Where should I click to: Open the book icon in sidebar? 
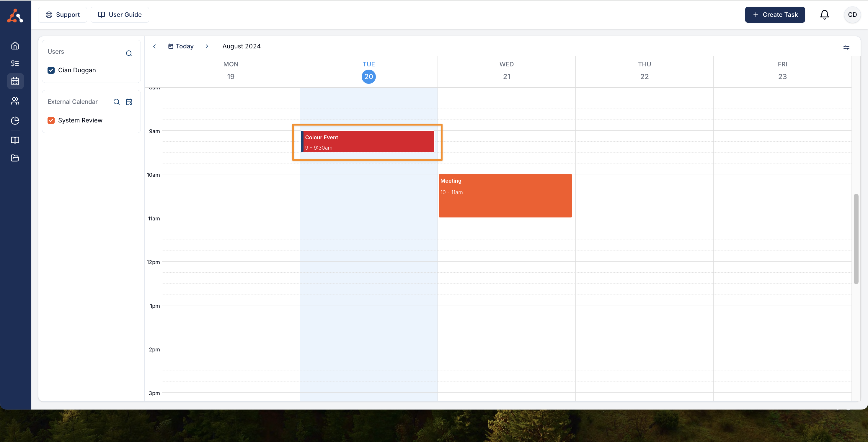pyautogui.click(x=15, y=140)
